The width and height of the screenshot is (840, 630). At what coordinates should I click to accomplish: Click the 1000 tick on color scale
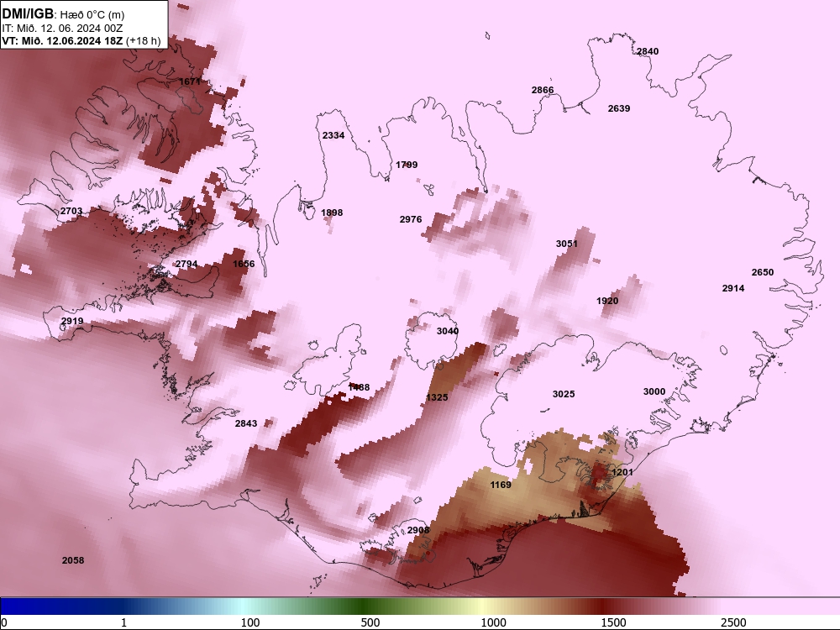click(x=493, y=622)
